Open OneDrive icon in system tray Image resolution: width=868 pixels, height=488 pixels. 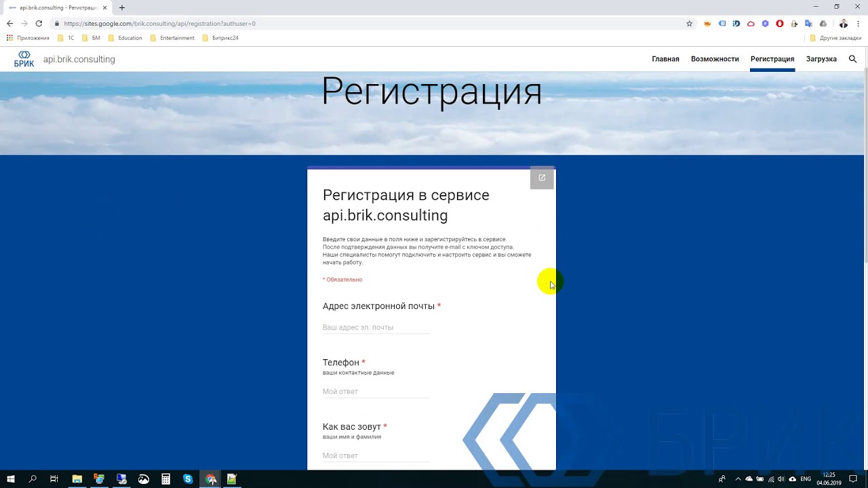coord(749,479)
